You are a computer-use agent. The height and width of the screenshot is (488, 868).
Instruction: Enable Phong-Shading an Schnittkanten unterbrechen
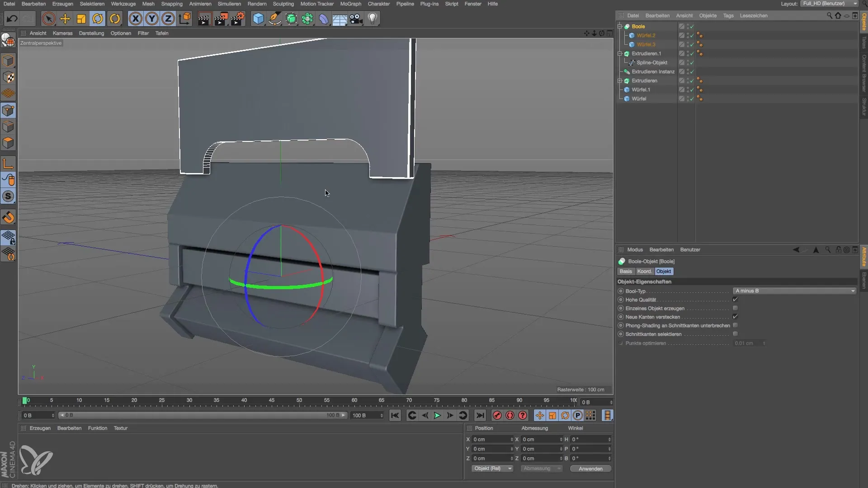(x=736, y=325)
